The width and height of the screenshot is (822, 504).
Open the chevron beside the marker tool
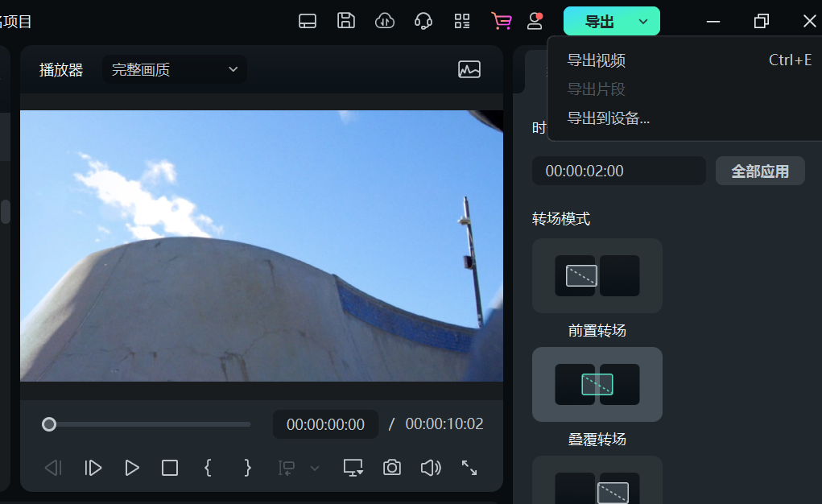(x=314, y=468)
